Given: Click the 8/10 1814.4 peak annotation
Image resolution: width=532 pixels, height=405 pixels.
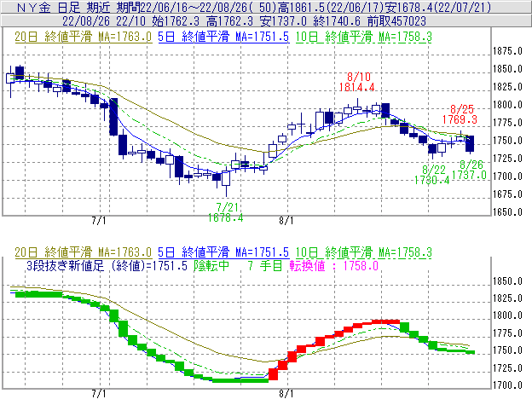Looking at the screenshot, I should tap(357, 82).
